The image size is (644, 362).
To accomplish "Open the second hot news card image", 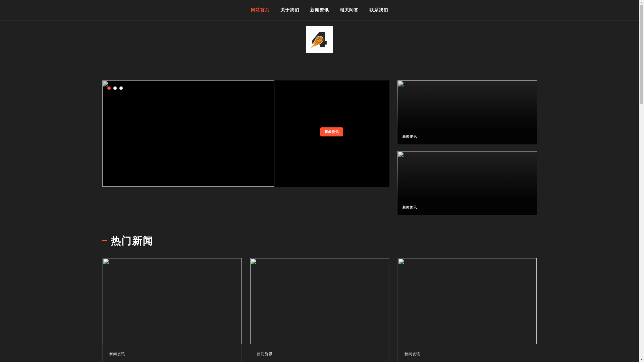I will [319, 301].
